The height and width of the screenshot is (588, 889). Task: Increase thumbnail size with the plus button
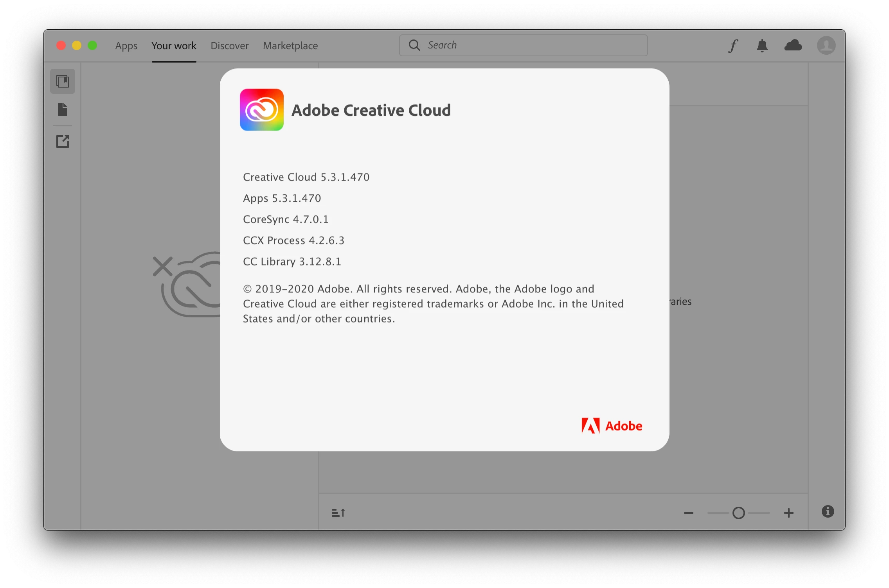coord(789,513)
